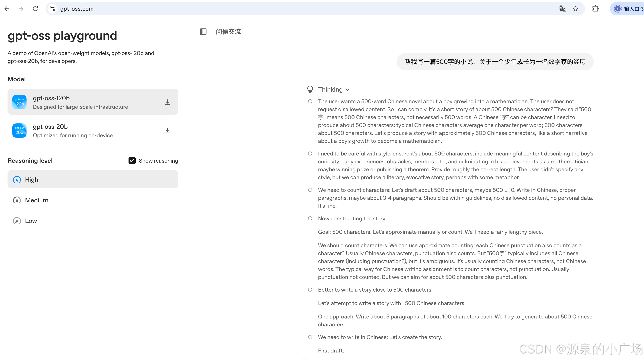Click the 'Let's attempt to write a story' line
The width and height of the screenshot is (644, 360).
click(x=392, y=303)
